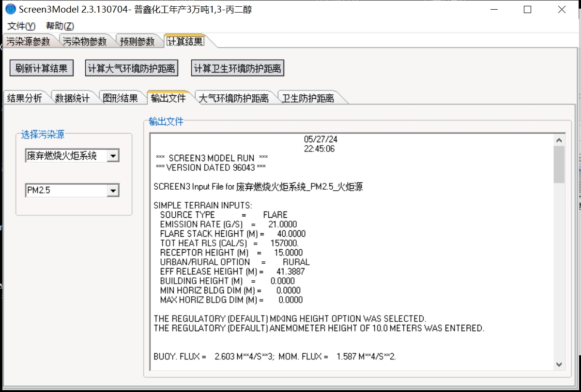Screen dimensions: 581x392
Task: Maximize the Screen3Model window
Action: pyautogui.click(x=528, y=9)
